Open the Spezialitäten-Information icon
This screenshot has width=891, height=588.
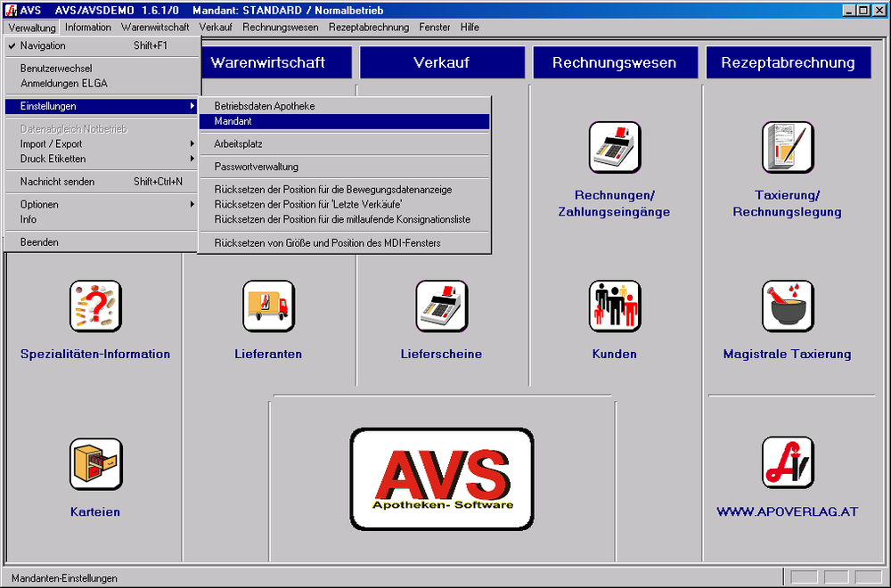(95, 306)
